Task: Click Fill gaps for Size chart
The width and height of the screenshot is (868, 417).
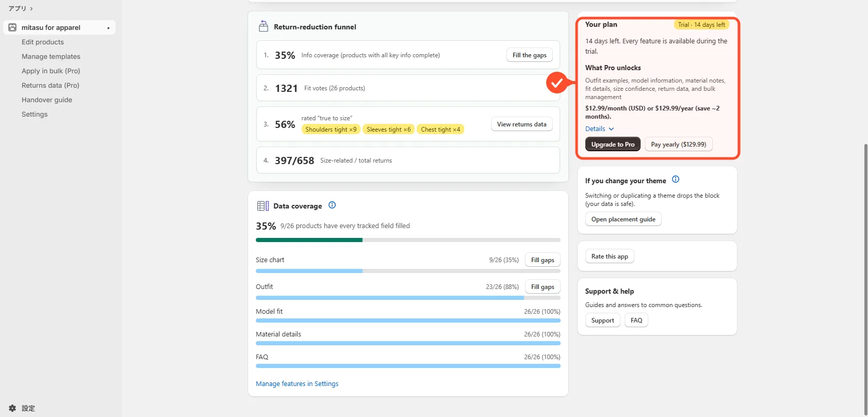Action: coord(543,260)
